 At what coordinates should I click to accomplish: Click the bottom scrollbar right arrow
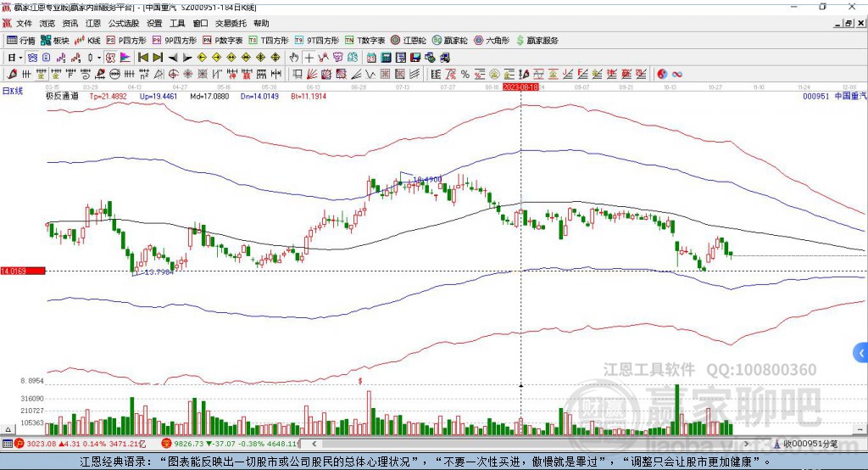pyautogui.click(x=746, y=444)
